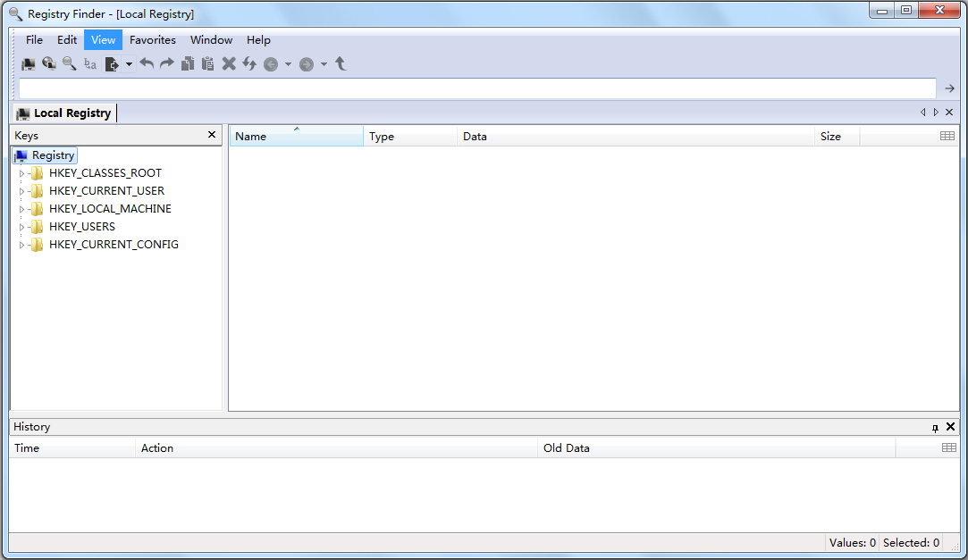Navigate Back with the round arrow
Screen dimensions: 968x560
click(x=271, y=64)
